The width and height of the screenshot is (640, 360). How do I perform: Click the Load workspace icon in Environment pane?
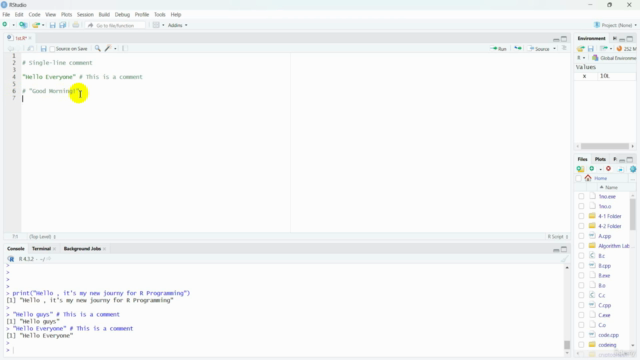click(x=580, y=49)
